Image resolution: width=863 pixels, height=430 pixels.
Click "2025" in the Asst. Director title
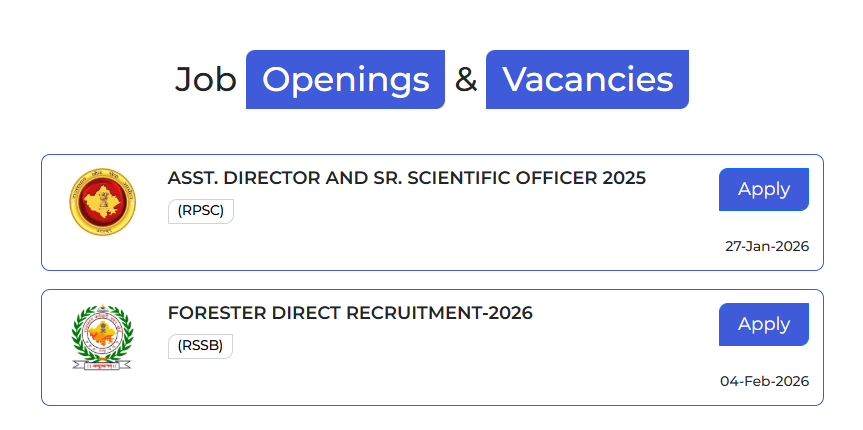(624, 178)
